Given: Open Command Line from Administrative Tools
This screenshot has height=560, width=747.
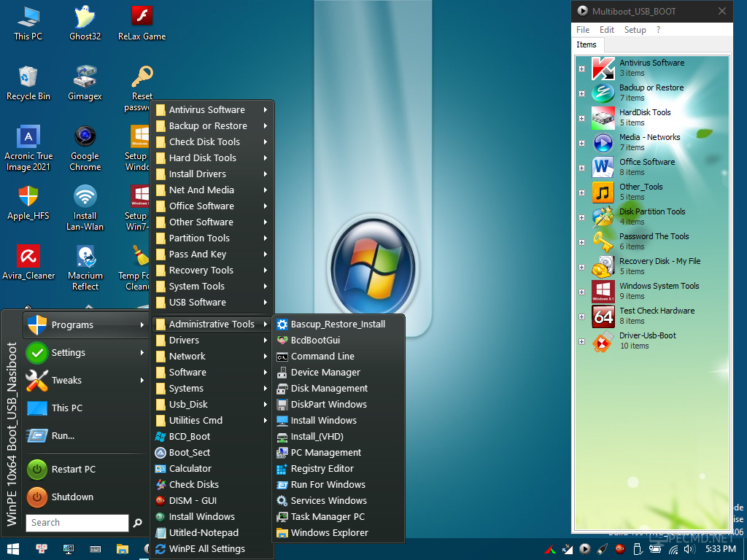Looking at the screenshot, I should (338, 356).
